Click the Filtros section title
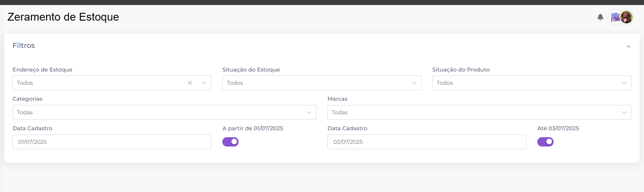This screenshot has width=644, height=192. point(24,45)
